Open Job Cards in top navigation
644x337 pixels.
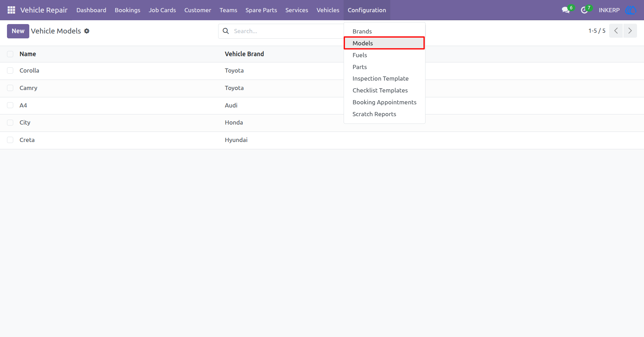pos(162,10)
